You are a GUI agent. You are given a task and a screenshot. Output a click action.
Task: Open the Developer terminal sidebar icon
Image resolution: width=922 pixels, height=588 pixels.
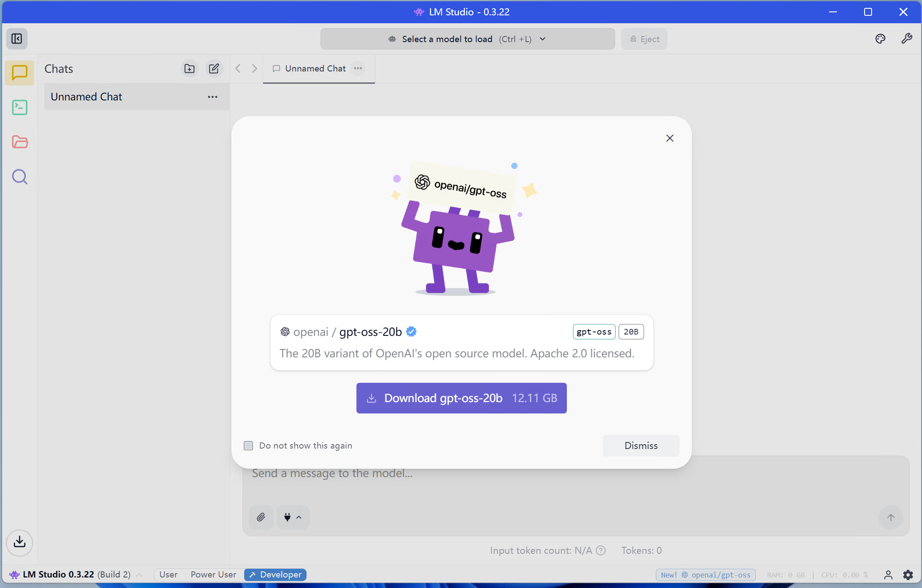click(20, 107)
